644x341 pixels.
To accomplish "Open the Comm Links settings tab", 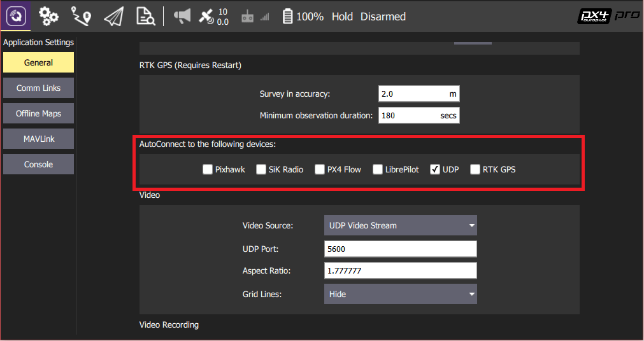I will point(38,88).
